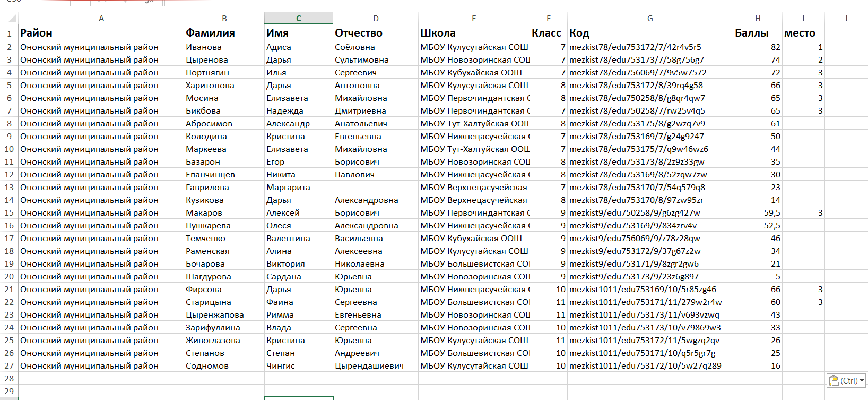Select the score cell with value 52,5

click(x=758, y=225)
